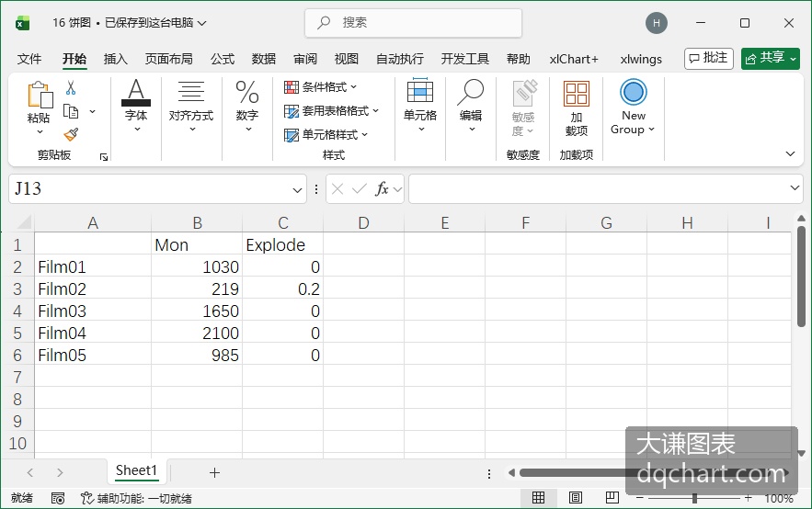Click the Format Painter brush icon
Viewport: 812px width, 509px height.
click(71, 134)
